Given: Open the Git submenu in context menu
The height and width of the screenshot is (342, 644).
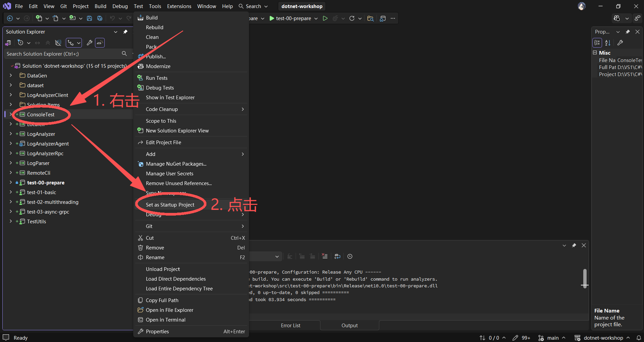Looking at the screenshot, I should 191,226.
